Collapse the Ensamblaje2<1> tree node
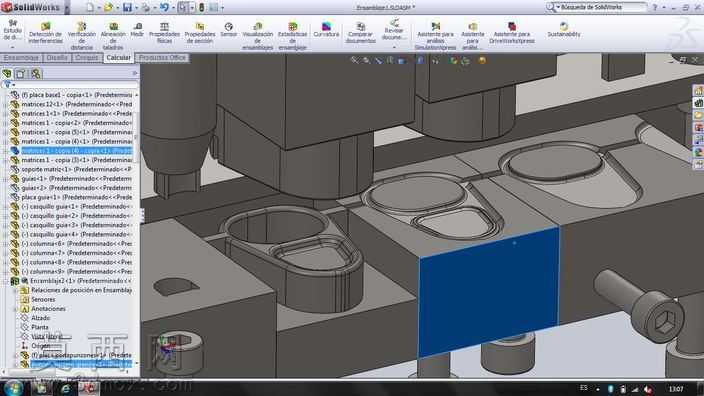704x396 pixels. point(5,281)
